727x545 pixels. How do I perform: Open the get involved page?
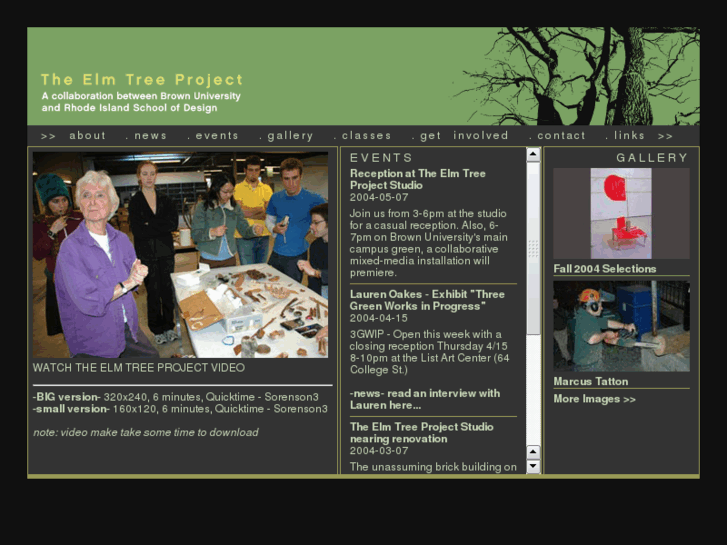point(464,135)
